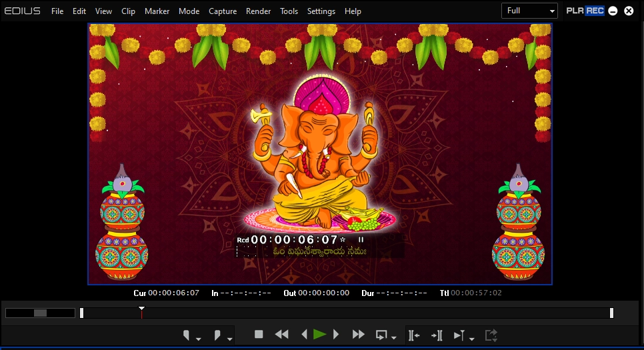Start playback with the green Play button

click(319, 335)
